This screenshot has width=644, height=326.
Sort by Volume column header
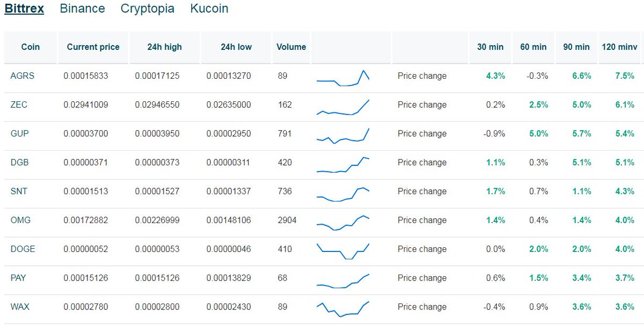pos(291,47)
